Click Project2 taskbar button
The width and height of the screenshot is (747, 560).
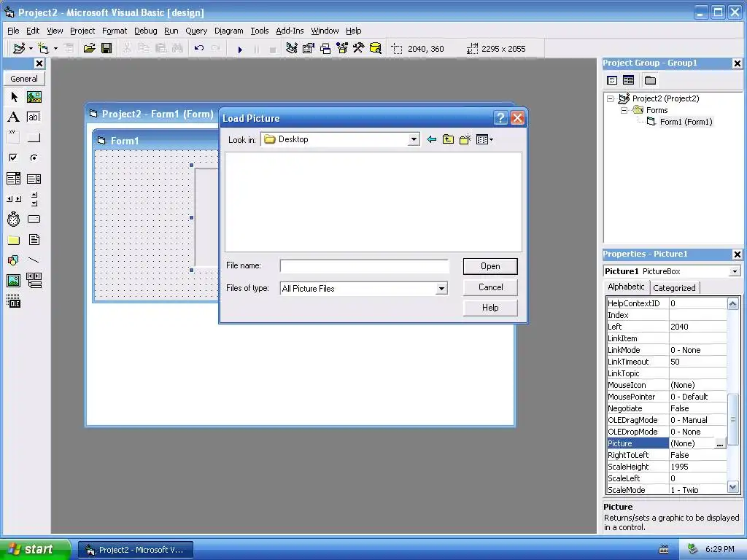pos(135,550)
